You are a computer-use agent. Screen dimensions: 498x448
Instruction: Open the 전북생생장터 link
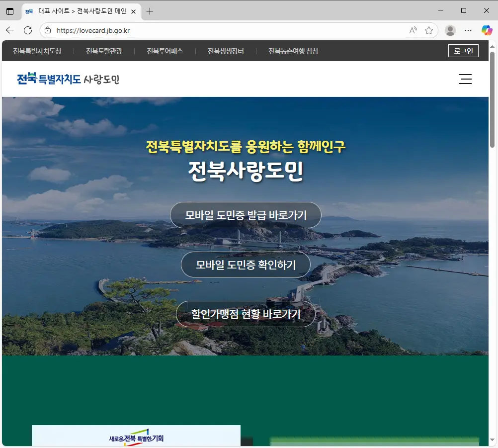click(226, 51)
